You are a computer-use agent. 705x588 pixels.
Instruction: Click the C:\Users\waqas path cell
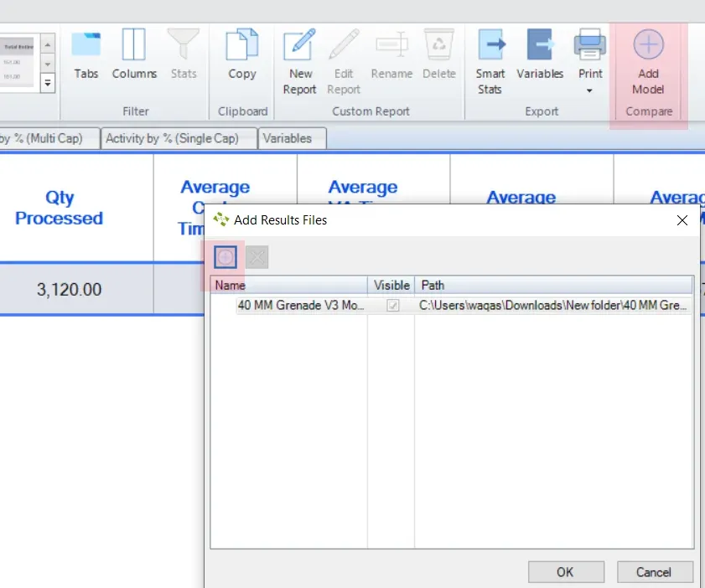pos(553,306)
